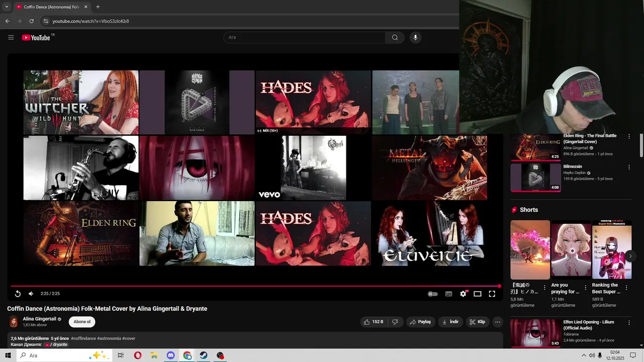Screen dimensions: 644x362
Task: Open Alina Gingertail channel avatar
Action: (x=14, y=322)
